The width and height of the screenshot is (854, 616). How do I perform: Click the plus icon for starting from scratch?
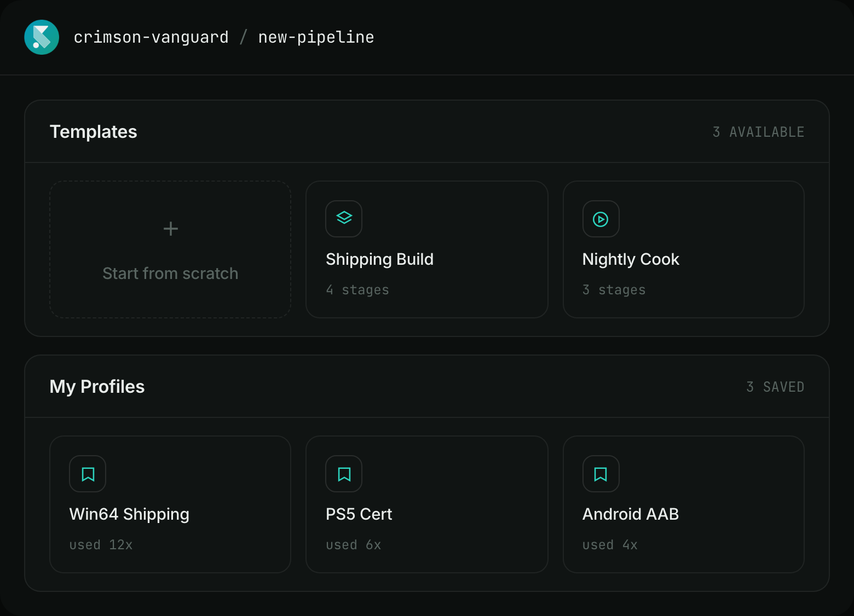click(x=171, y=229)
